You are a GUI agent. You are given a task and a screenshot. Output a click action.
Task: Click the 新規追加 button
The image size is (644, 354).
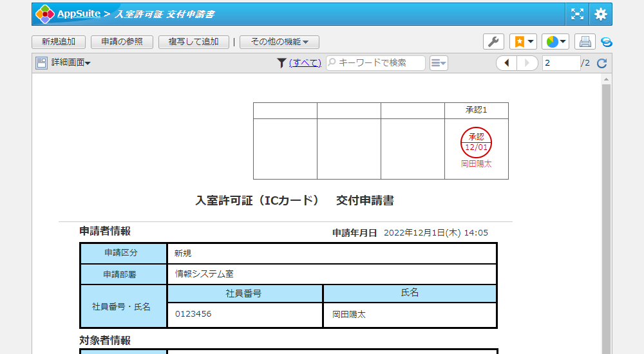point(59,42)
